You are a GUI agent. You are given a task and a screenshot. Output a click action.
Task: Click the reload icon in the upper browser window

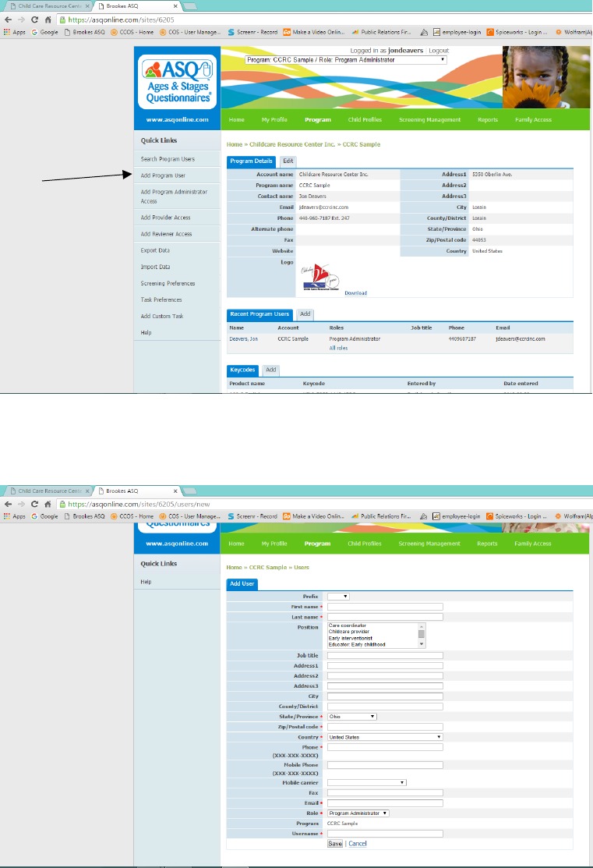coord(35,19)
